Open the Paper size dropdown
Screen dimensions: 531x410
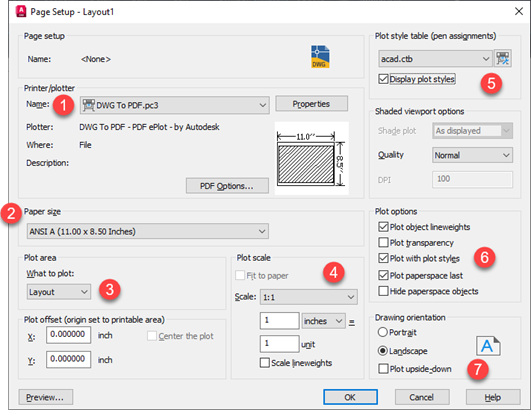point(148,231)
